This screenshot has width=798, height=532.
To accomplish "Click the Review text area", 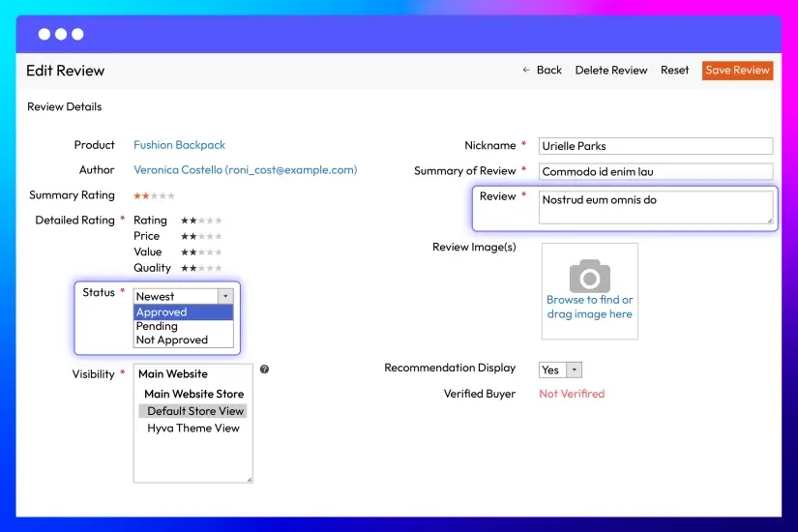I will (x=656, y=207).
